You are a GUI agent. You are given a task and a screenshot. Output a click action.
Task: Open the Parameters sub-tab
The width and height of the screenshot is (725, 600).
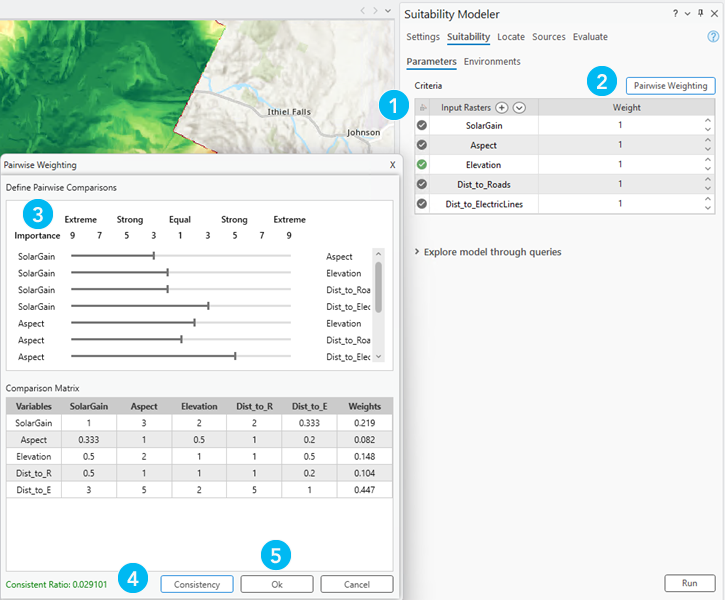431,61
